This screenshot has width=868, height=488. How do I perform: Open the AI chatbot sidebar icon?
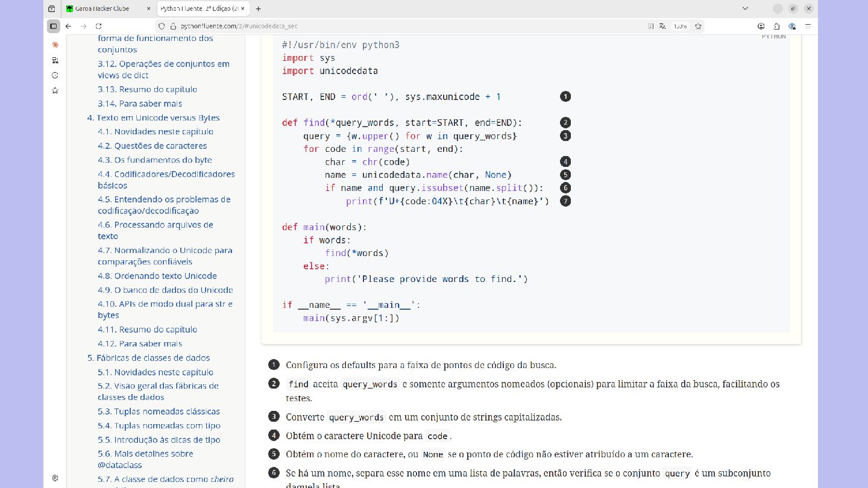(x=55, y=45)
